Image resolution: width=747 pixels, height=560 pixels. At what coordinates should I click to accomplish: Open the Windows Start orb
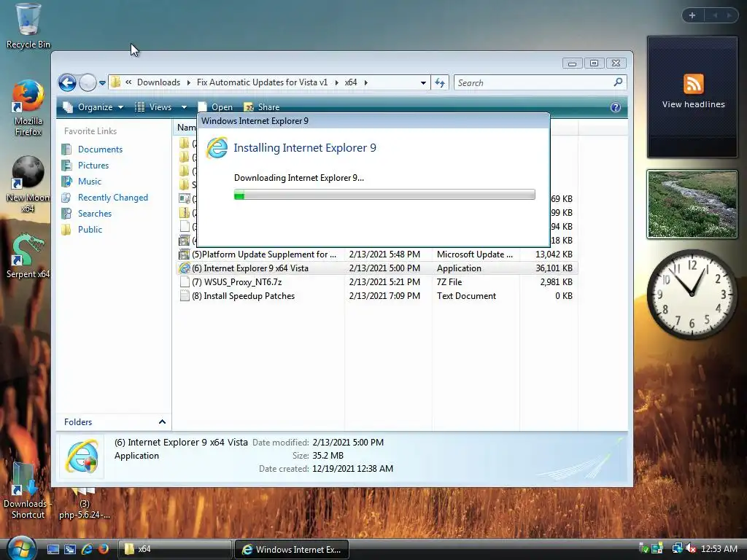click(21, 548)
